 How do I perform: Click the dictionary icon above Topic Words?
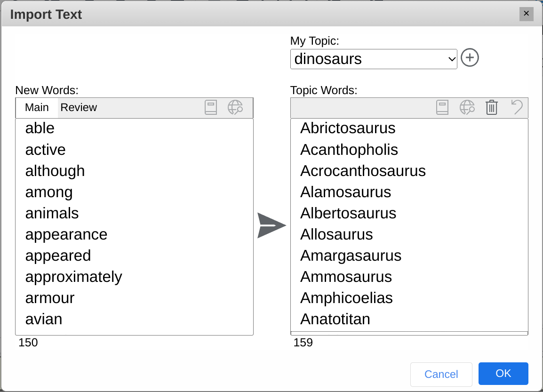click(442, 107)
